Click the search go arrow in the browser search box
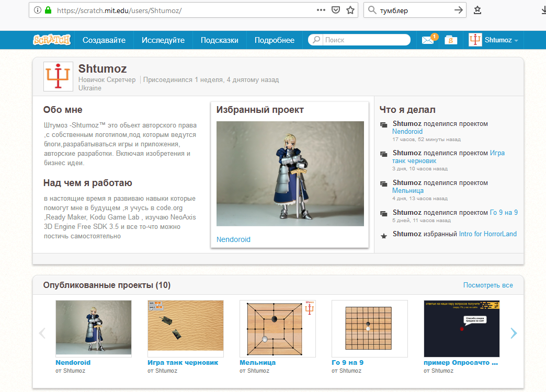This screenshot has height=392, width=546. point(459,10)
